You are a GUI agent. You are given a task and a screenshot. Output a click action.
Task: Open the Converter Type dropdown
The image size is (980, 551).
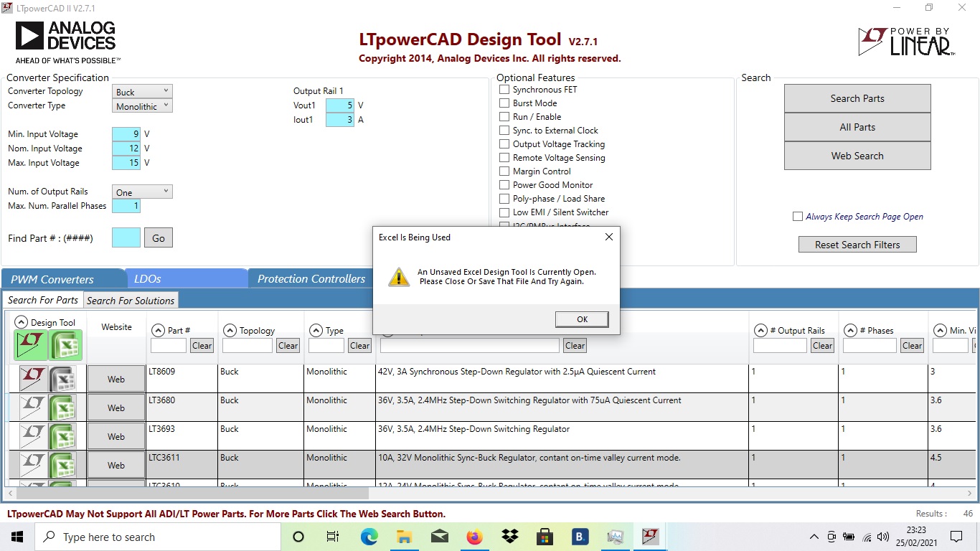pos(143,106)
